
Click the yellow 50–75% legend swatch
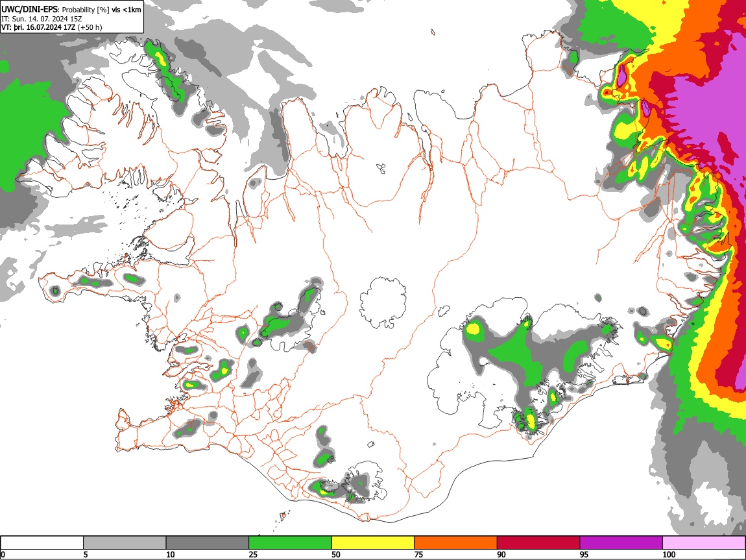coord(373,542)
